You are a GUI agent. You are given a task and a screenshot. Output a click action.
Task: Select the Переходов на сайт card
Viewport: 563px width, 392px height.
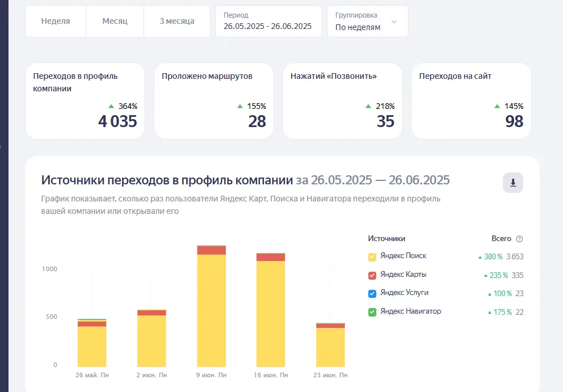pyautogui.click(x=471, y=101)
